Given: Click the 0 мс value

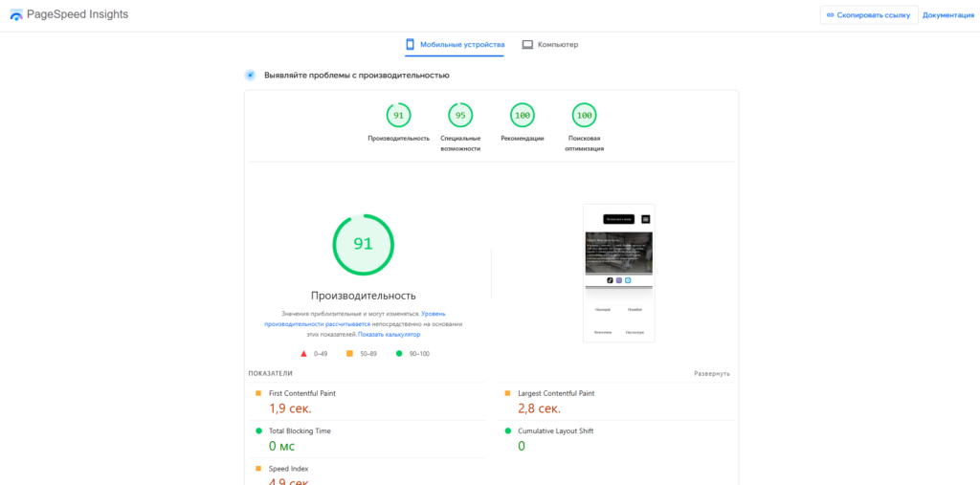Looking at the screenshot, I should point(282,446).
